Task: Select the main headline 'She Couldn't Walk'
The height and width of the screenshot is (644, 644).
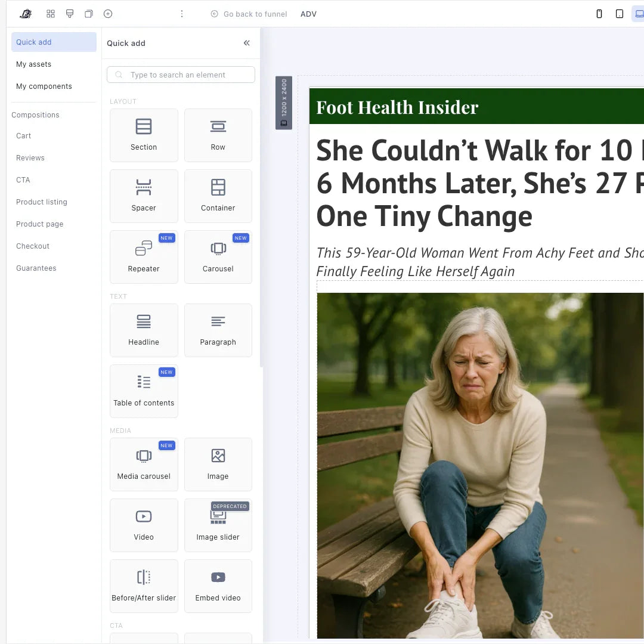Action: coord(479,183)
